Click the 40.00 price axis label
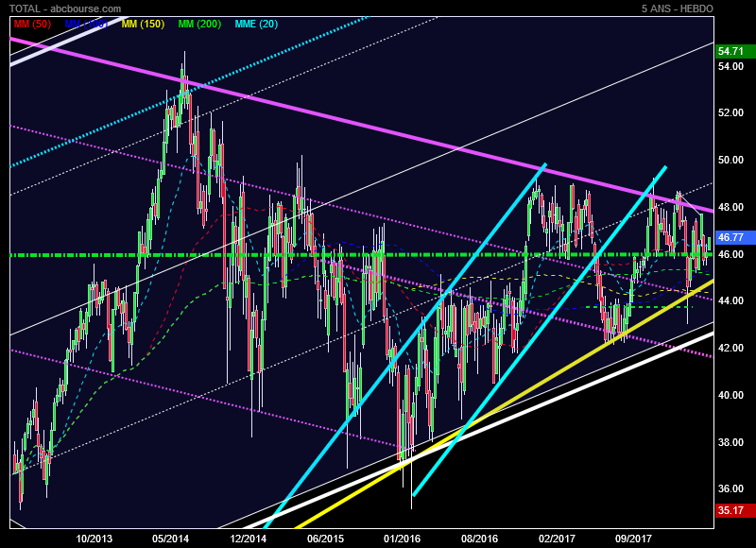 point(730,395)
